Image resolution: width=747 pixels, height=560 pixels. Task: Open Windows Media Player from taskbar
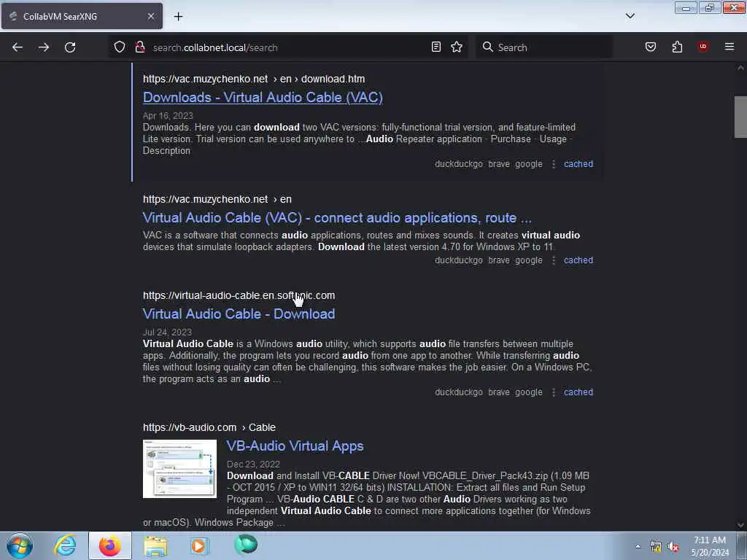coord(200,545)
